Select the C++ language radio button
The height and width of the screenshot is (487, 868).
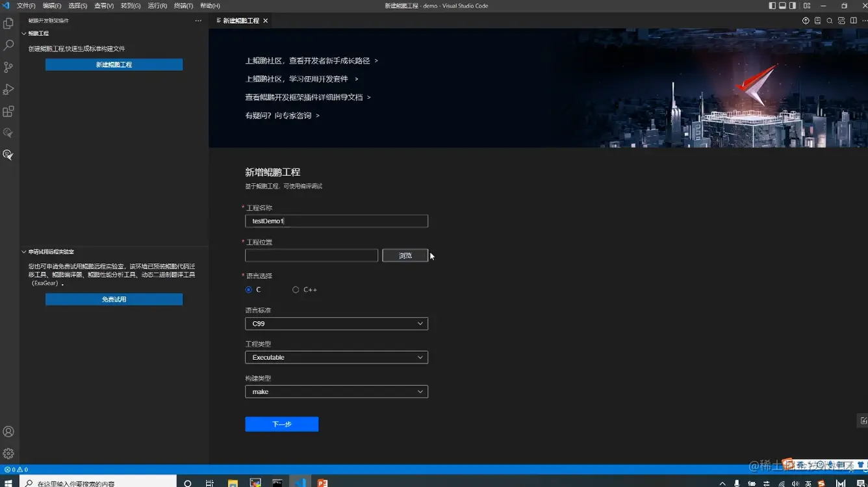pyautogui.click(x=296, y=290)
